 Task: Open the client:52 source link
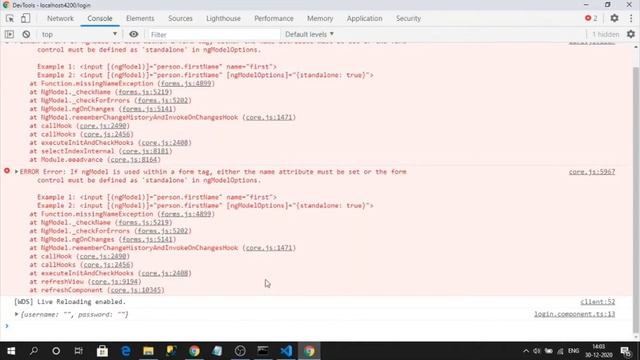click(x=598, y=302)
